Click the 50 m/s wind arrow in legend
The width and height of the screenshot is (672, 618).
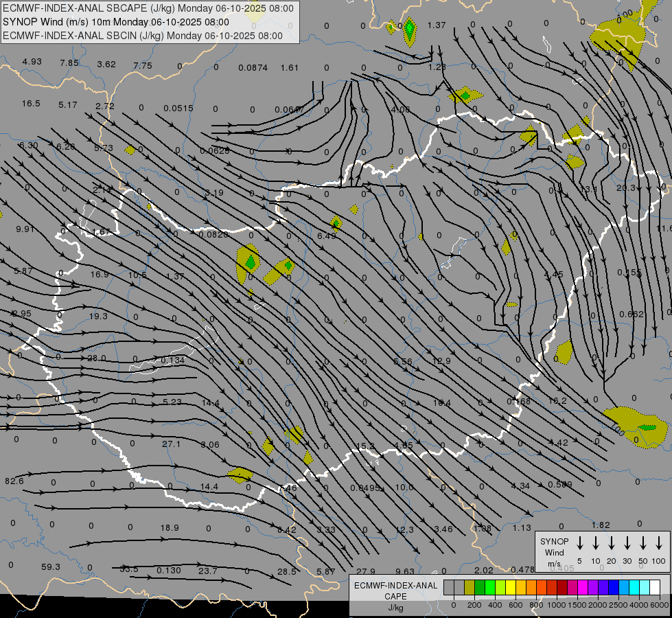coord(643,543)
